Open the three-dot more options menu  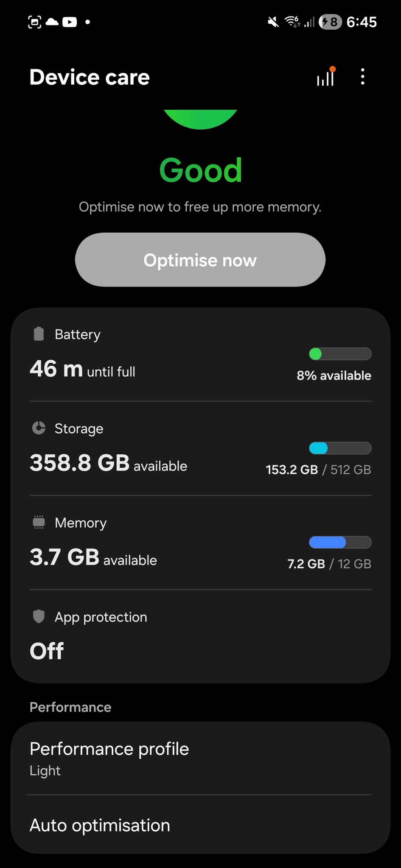[362, 77]
